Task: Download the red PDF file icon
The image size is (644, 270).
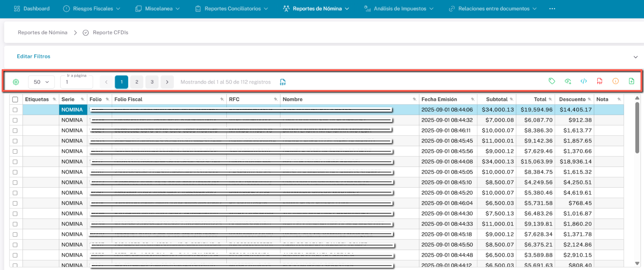Action: [x=599, y=81]
